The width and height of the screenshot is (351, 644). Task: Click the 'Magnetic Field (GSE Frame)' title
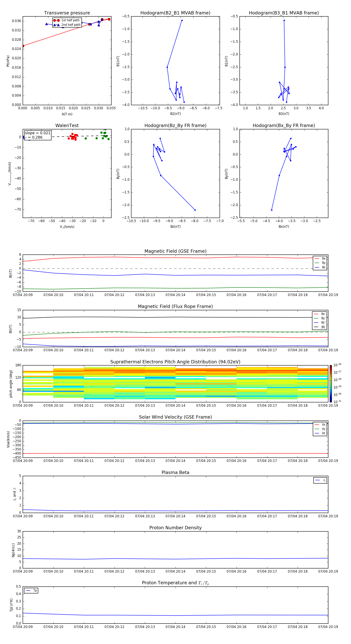pos(175,251)
